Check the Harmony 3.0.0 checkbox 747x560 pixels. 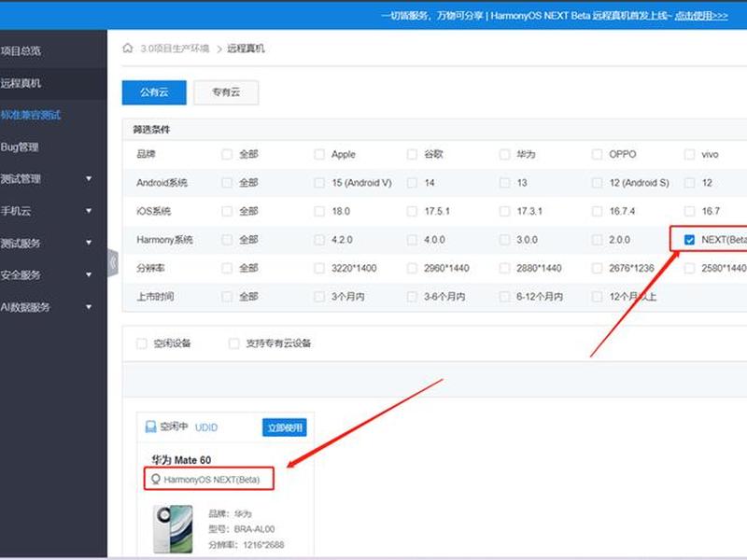(504, 240)
